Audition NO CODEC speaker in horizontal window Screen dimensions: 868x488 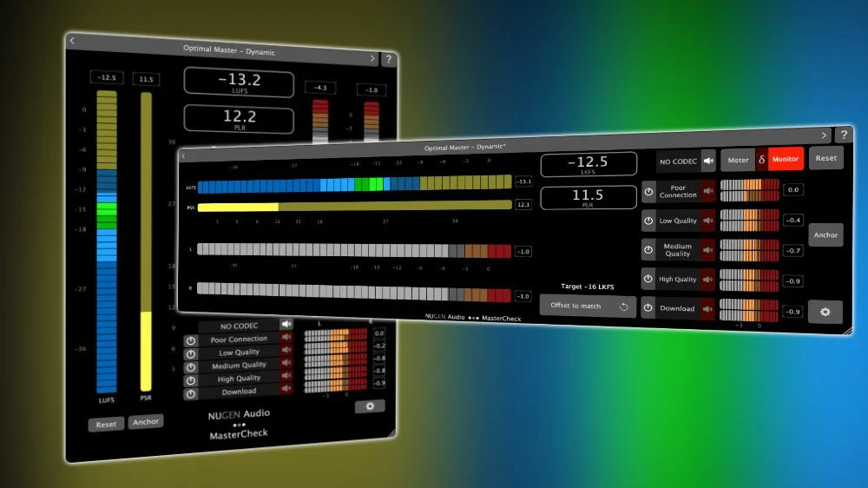[x=708, y=162]
